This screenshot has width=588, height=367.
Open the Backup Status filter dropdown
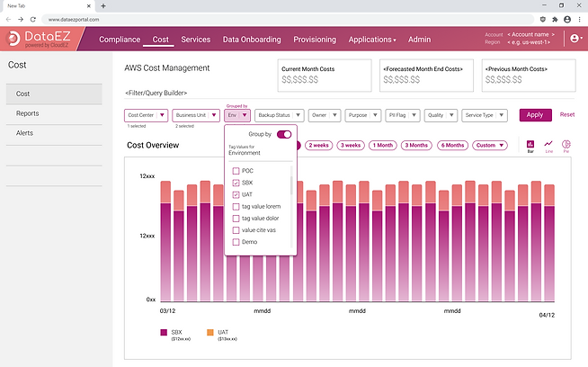pos(279,115)
